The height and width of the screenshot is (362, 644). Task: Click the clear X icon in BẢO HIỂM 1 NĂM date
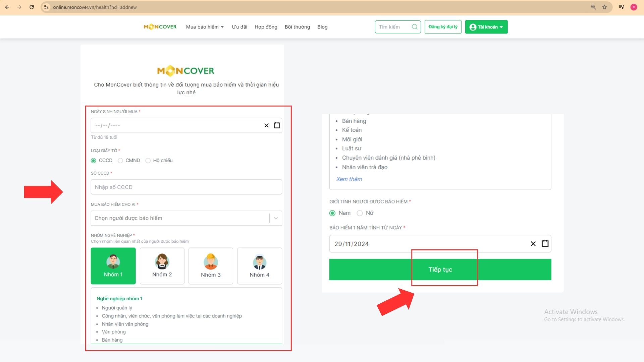tap(533, 243)
